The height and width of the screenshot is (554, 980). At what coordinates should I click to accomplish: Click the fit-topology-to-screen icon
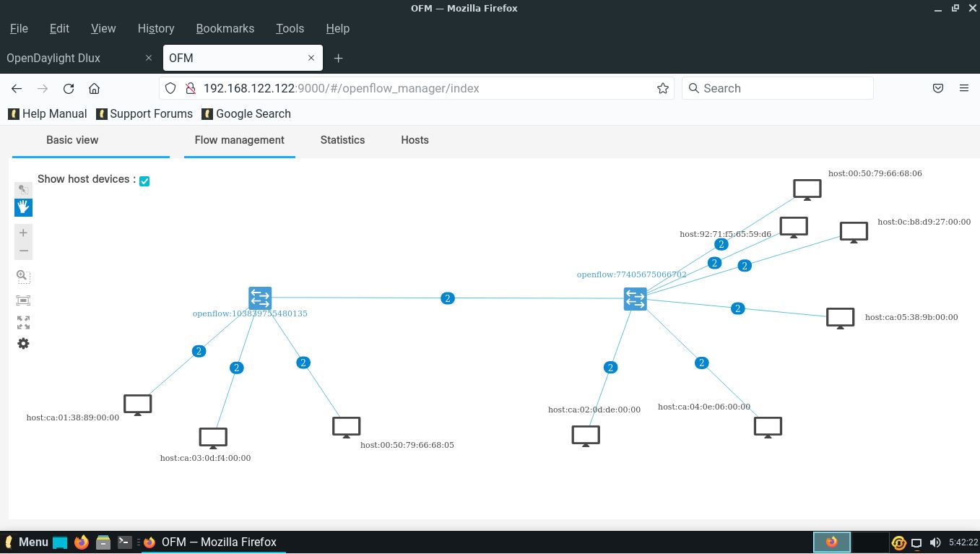coord(23,300)
